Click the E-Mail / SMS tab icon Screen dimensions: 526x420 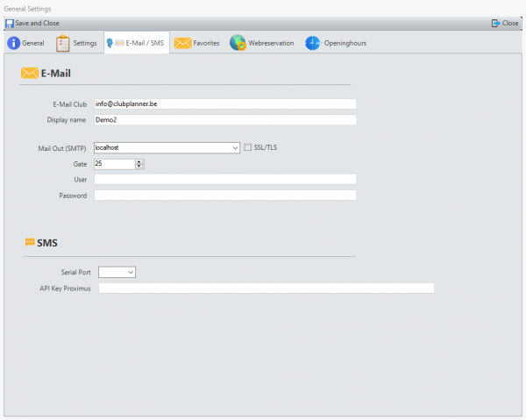113,43
